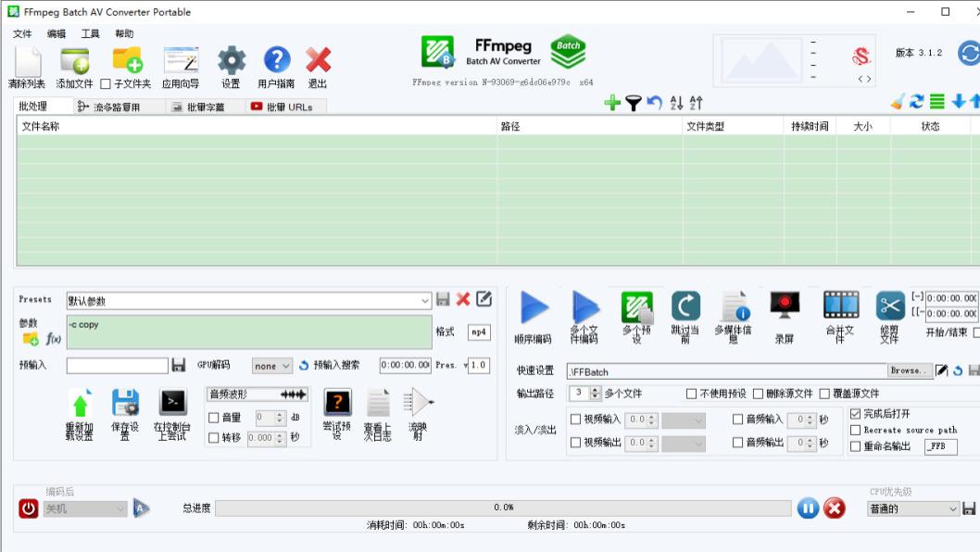
Task: Open 查看上次日志 last log icon
Action: (378, 403)
